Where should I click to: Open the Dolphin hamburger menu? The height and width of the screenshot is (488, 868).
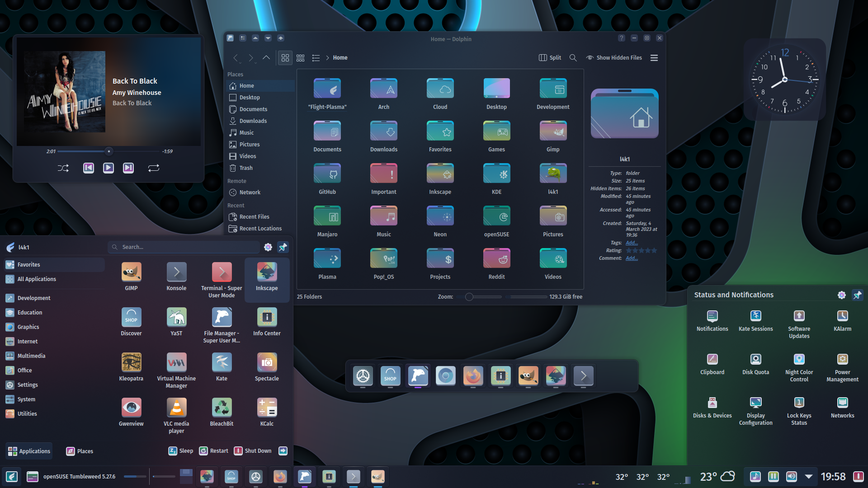[654, 58]
